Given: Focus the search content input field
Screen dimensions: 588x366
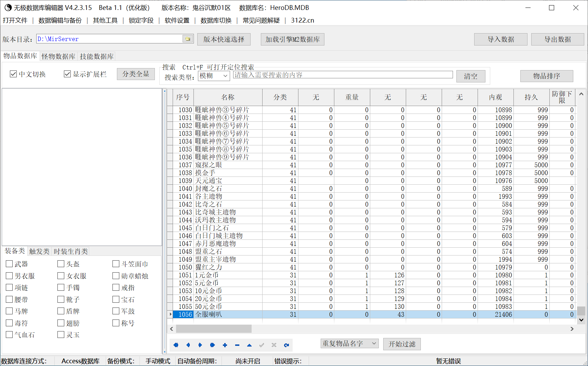Looking at the screenshot, I should point(343,75).
